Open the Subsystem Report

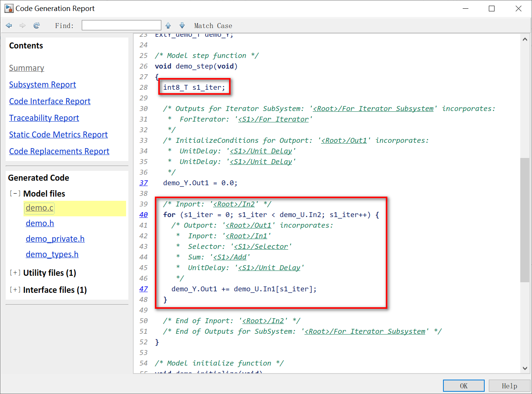pos(42,84)
